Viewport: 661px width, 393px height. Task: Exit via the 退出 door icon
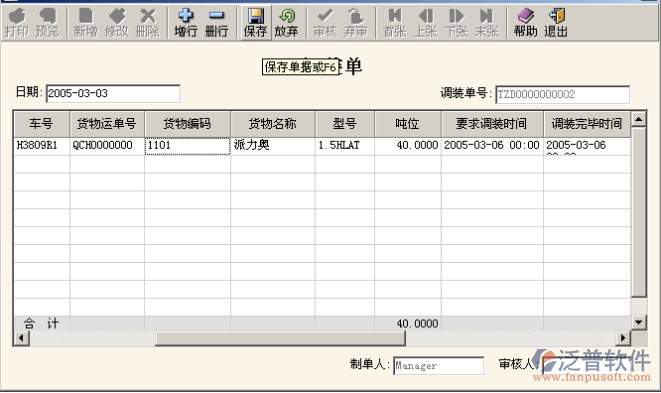click(x=556, y=23)
